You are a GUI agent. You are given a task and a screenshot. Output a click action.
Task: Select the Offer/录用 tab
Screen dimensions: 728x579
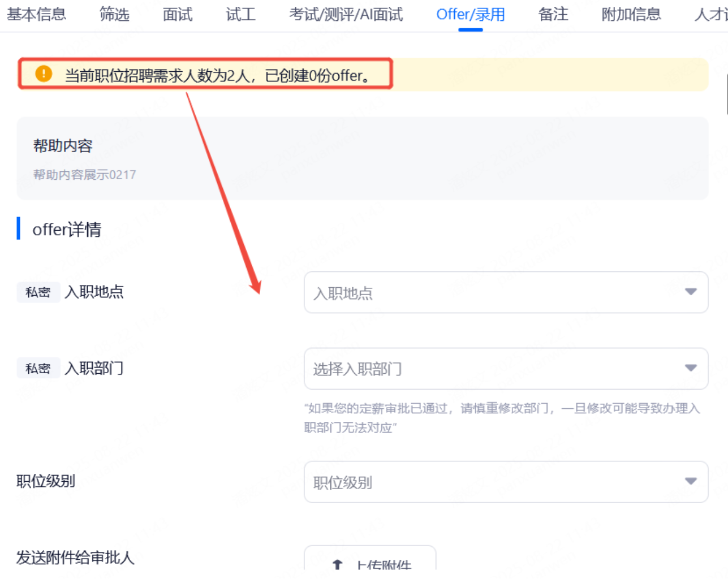(471, 14)
